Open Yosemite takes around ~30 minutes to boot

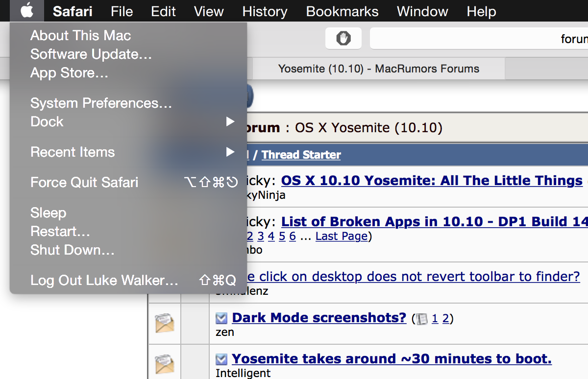pos(392,359)
